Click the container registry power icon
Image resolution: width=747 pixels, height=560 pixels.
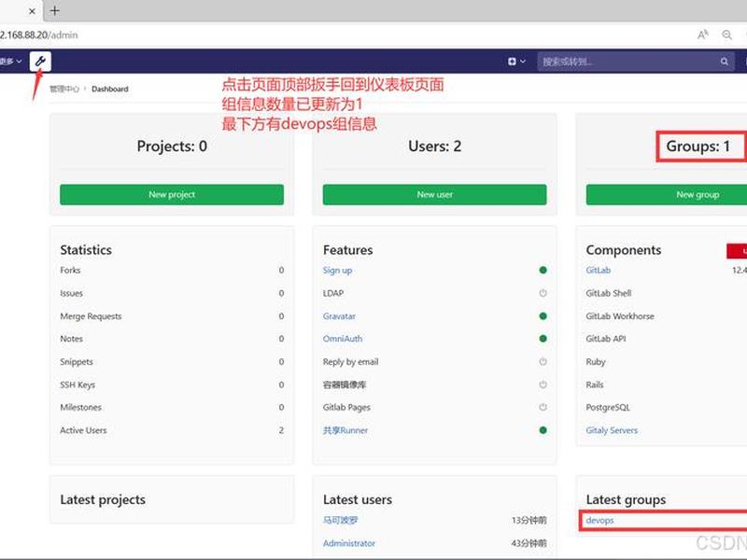coord(543,385)
